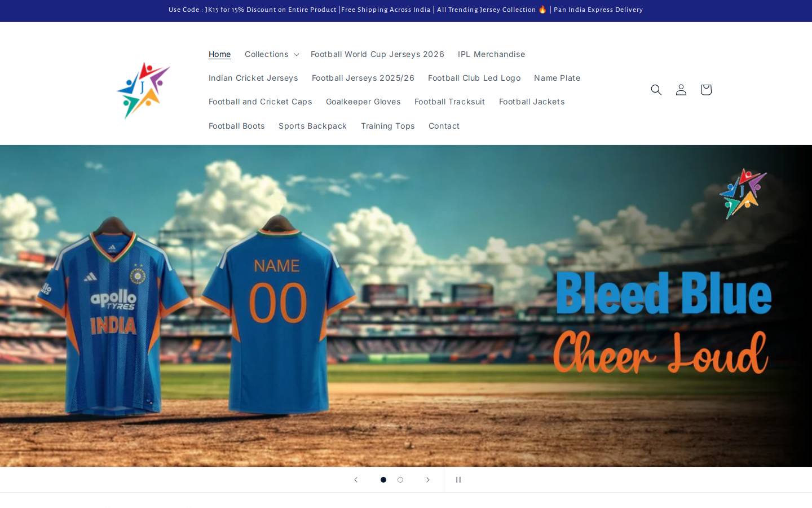Screen dimensions: 812x508
Task: Click the JK15 discount announcement bar
Action: click(406, 10)
